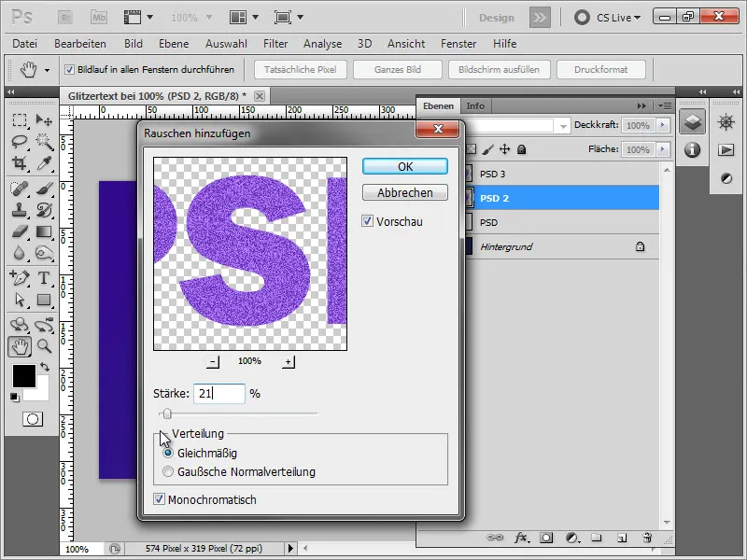The height and width of the screenshot is (560, 747).
Task: Click the Stärke amount slider handle
Action: 166,413
